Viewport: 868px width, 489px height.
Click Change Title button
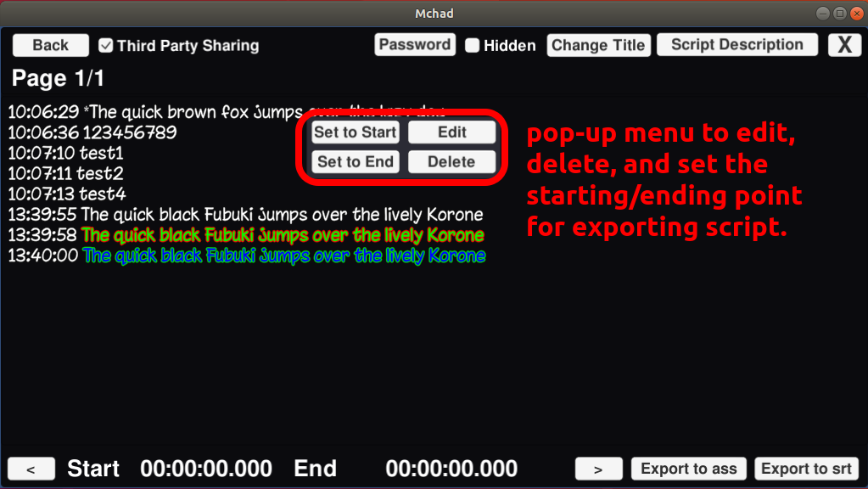[598, 45]
